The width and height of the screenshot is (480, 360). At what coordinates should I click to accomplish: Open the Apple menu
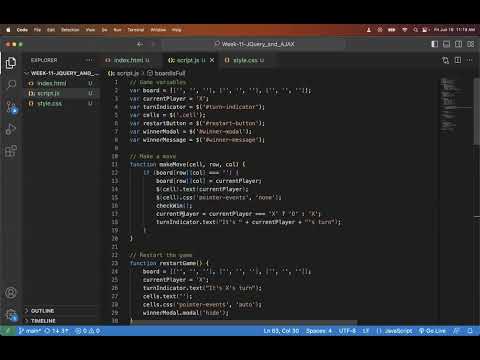(x=8, y=30)
